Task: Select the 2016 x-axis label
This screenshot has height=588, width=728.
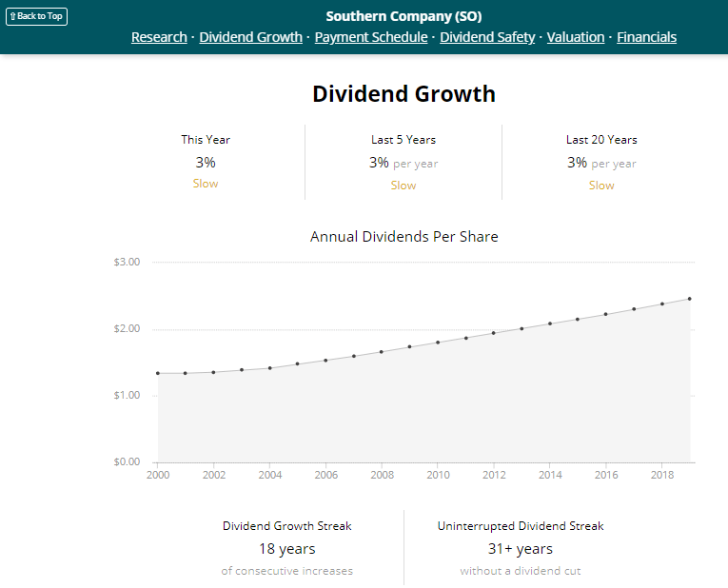Action: click(x=606, y=475)
